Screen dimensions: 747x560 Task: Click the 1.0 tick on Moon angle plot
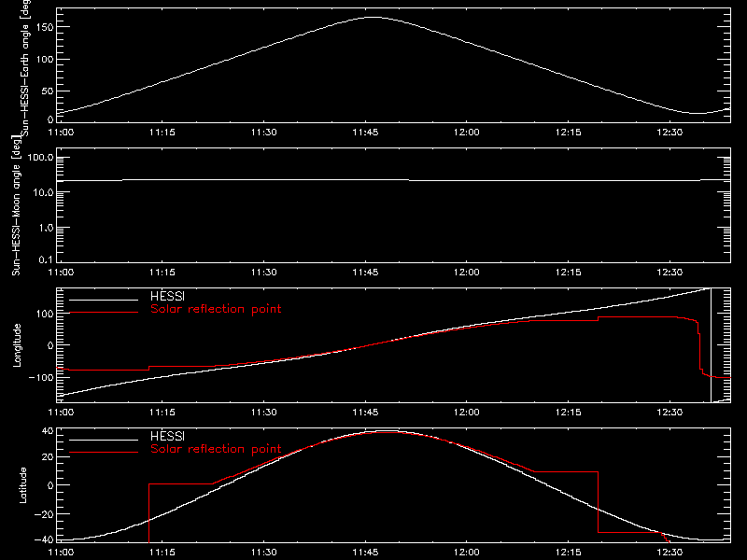[x=46, y=228]
